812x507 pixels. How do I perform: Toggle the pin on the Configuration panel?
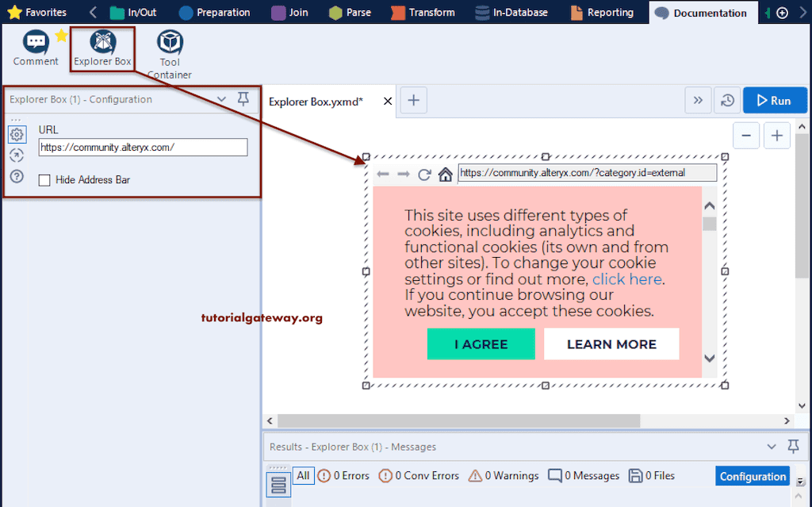pos(244,99)
